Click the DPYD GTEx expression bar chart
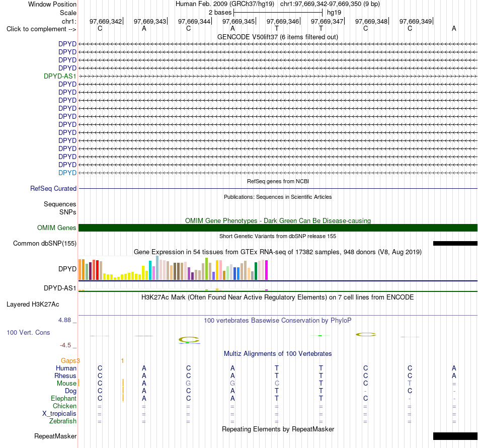Viewport: 478px width, 448px height. tap(173, 268)
